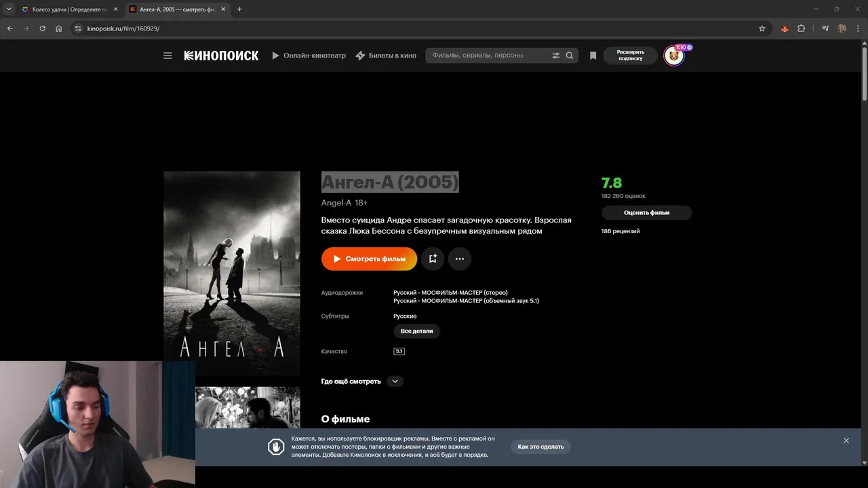The height and width of the screenshot is (488, 868).
Task: Open the 186 рецензий link
Action: (620, 231)
